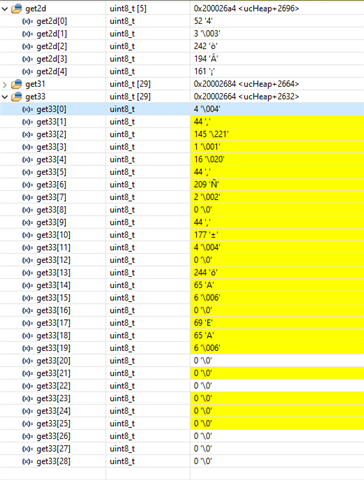Click the variable icon beside get2d[0]
364x480 pixels.
(27, 21)
